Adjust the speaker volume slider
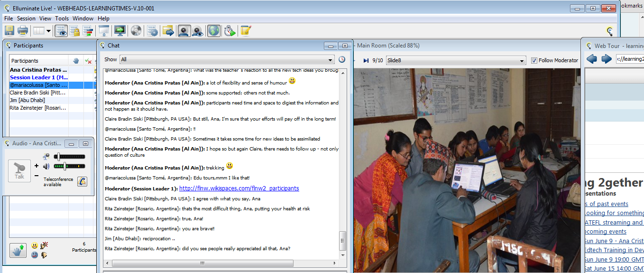This screenshot has width=644, height=273. tap(65, 166)
